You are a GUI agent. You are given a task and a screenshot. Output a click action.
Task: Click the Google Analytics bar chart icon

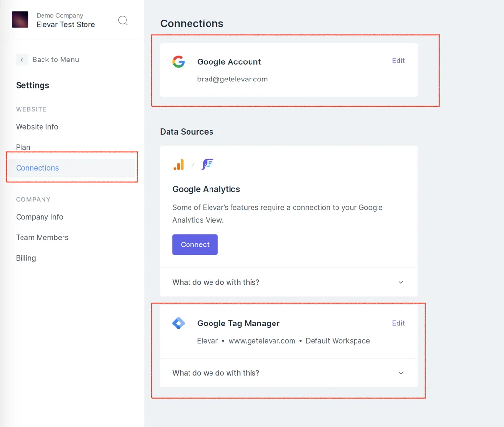179,164
